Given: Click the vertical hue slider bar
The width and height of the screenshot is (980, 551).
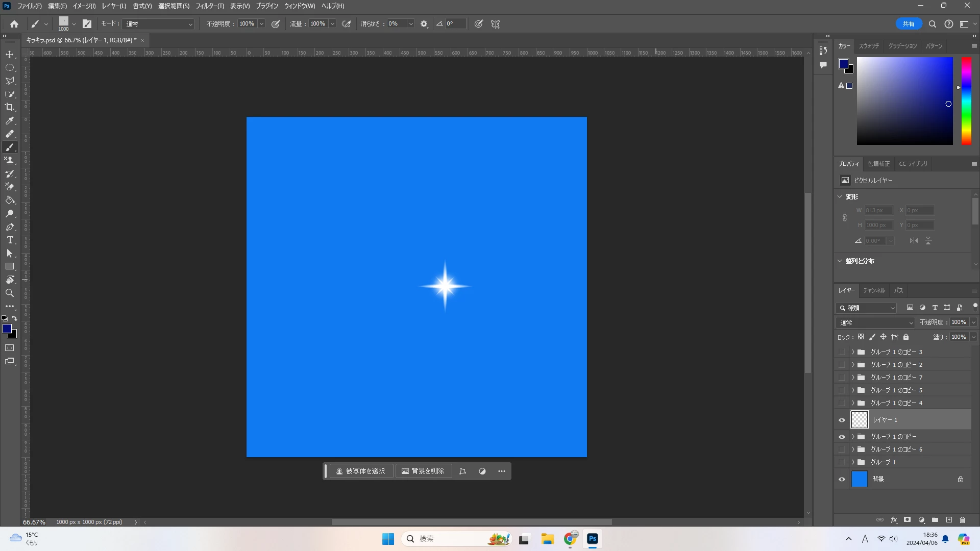Looking at the screenshot, I should [966, 101].
